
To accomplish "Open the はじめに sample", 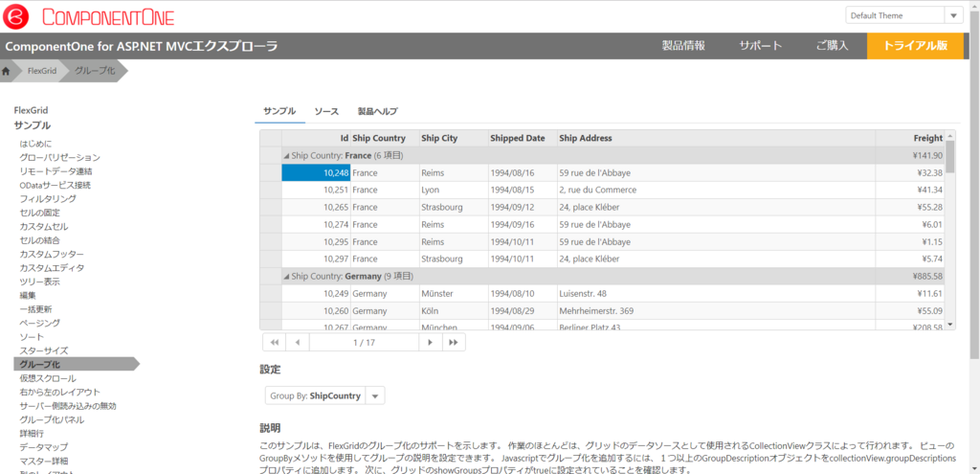I will click(x=35, y=144).
